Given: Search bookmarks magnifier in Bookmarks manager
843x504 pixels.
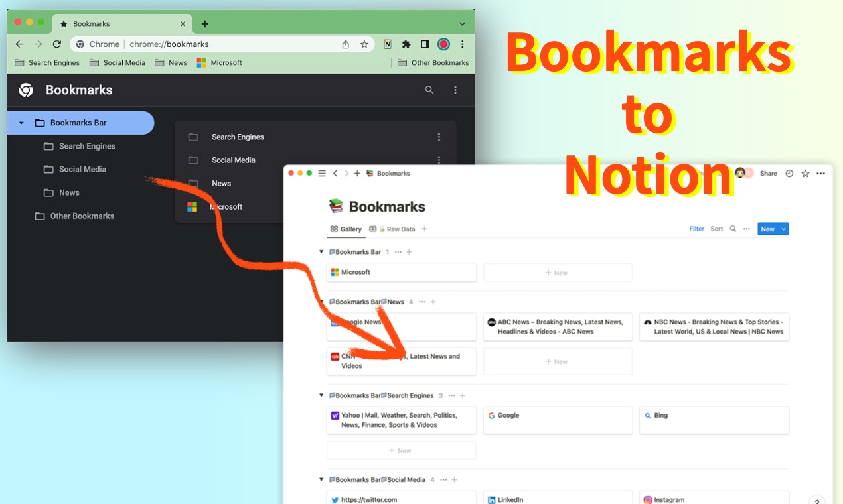Looking at the screenshot, I should (x=429, y=90).
